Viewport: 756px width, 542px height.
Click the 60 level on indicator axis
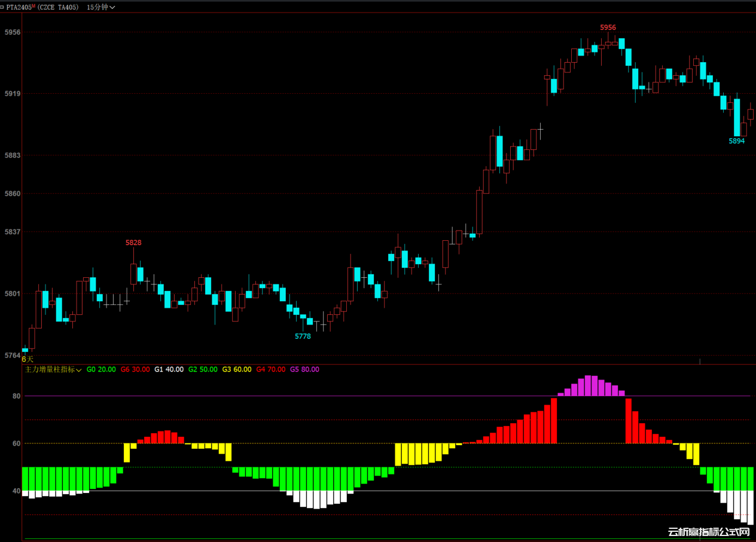[x=16, y=443]
